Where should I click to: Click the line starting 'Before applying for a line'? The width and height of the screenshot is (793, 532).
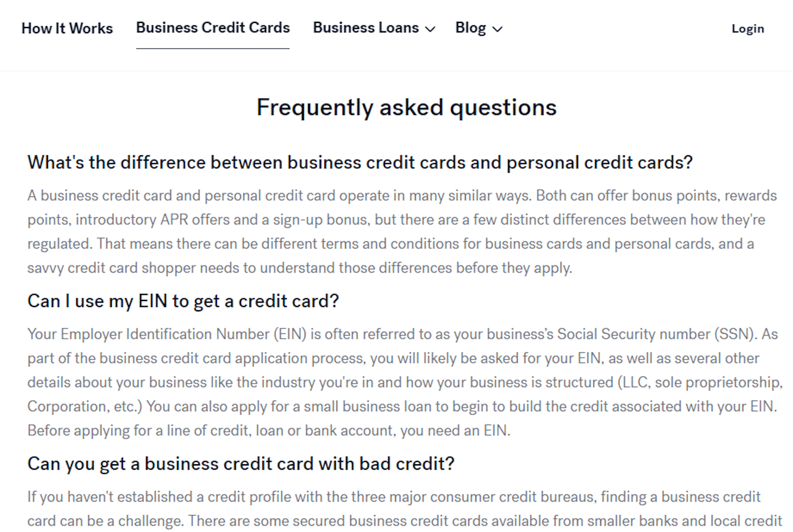click(x=269, y=431)
